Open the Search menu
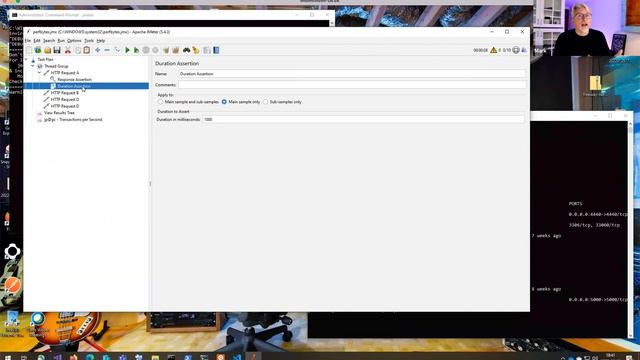 point(49,41)
